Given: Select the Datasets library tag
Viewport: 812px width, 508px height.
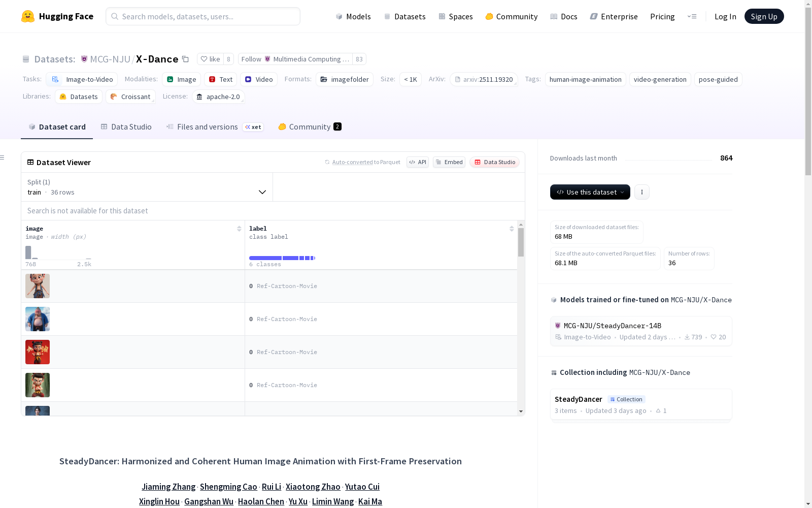Looking at the screenshot, I should (x=79, y=97).
